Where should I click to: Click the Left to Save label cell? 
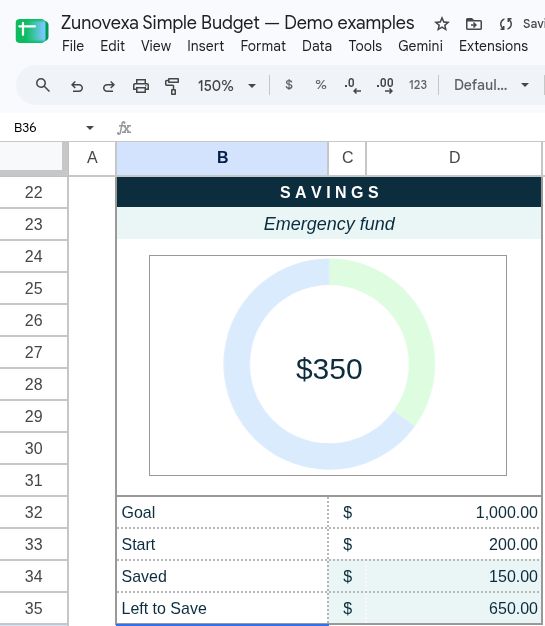(222, 608)
